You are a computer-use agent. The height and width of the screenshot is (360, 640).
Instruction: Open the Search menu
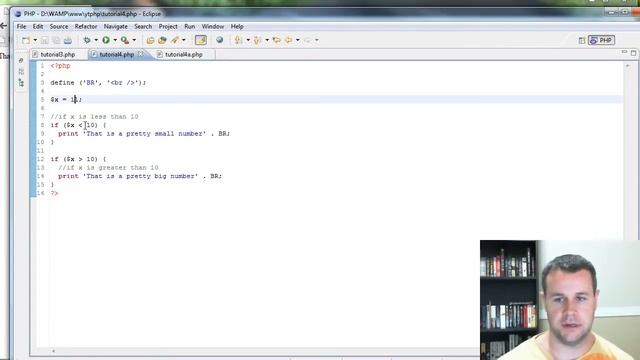click(143, 27)
